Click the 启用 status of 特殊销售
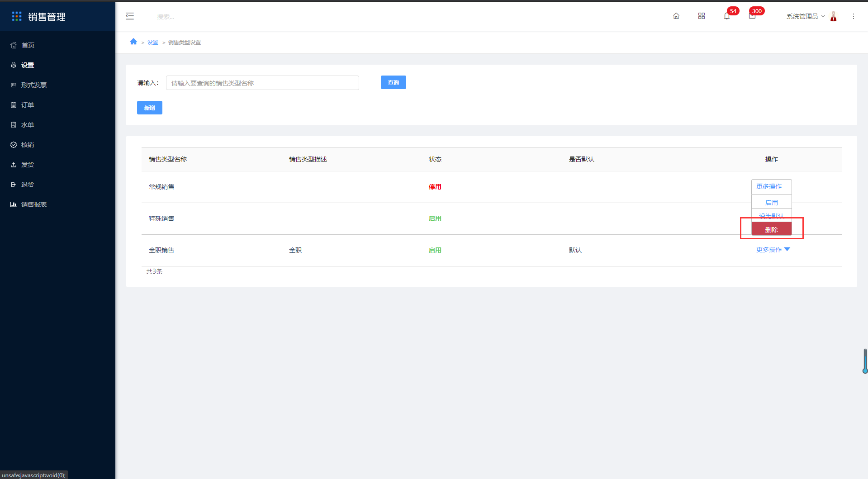 [x=435, y=218]
